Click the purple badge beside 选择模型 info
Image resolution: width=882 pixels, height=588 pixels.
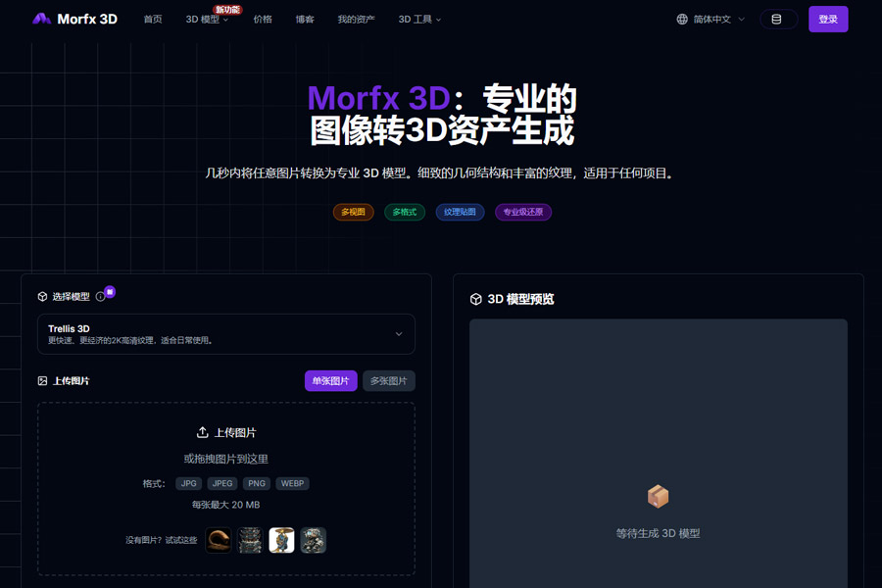[x=110, y=291]
